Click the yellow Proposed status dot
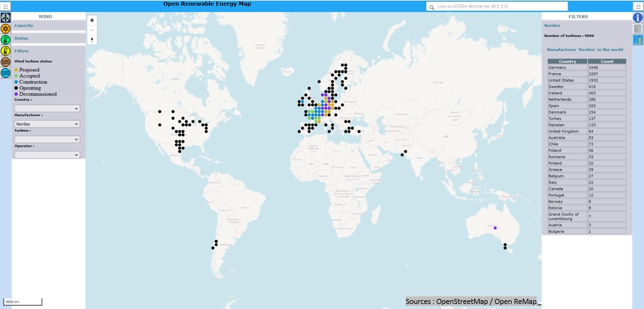This screenshot has width=644, height=309. coord(16,70)
